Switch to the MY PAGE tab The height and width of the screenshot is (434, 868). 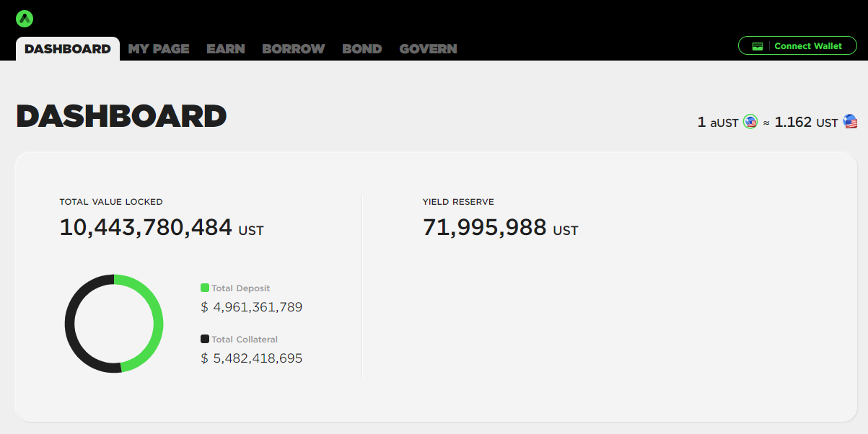pyautogui.click(x=159, y=49)
